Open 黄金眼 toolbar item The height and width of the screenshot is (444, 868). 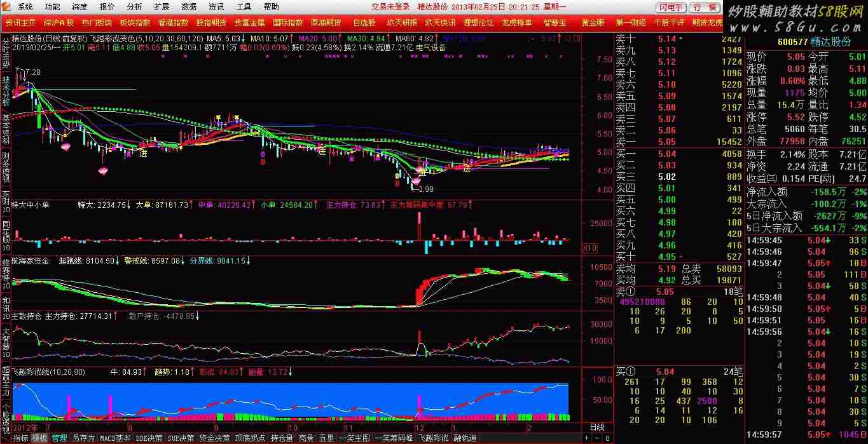(593, 22)
